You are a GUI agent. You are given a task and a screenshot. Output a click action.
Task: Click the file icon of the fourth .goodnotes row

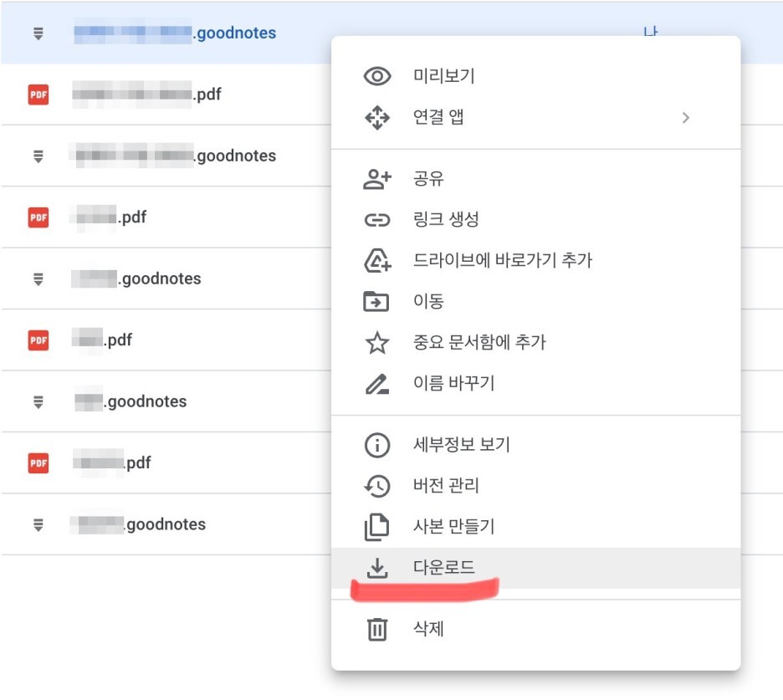pyautogui.click(x=38, y=402)
